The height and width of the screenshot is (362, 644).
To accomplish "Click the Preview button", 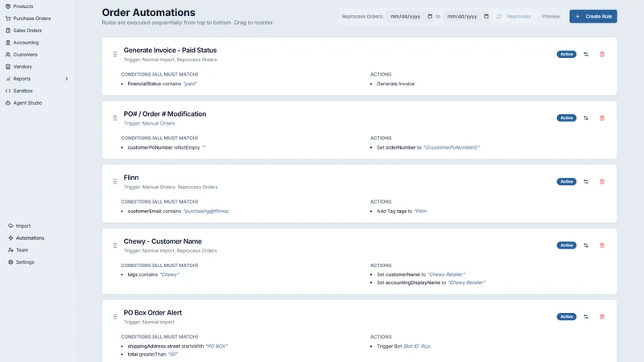I will (551, 16).
